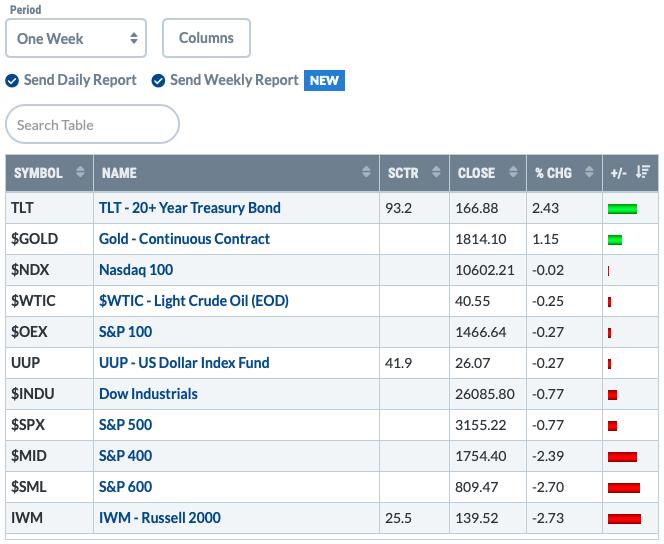Screen dimensions: 664x544
Task: Click SCTR value 41.9 for UUP
Action: pos(398,363)
